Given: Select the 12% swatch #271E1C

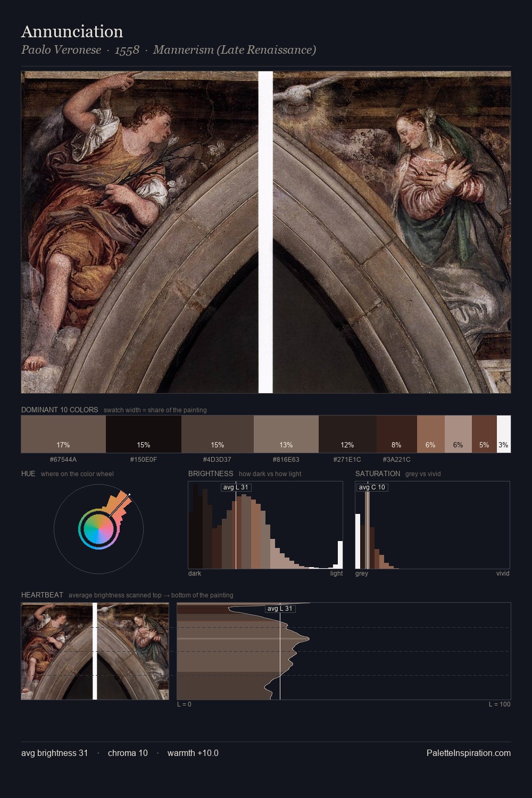Looking at the screenshot, I should [347, 434].
